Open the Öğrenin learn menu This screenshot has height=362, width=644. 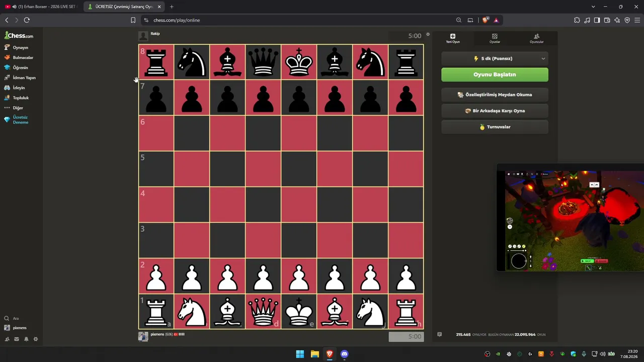click(16, 67)
